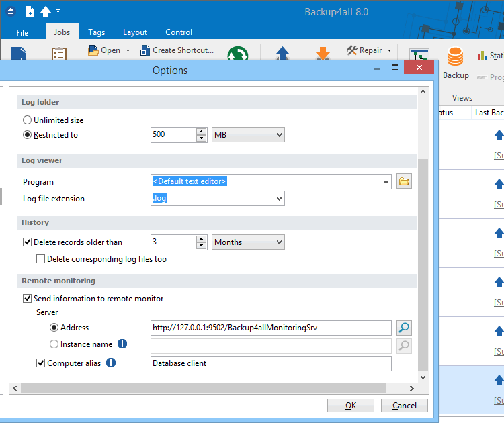Click the info icon next to Instance name
Viewport: 504px width, 423px height.
coord(122,344)
